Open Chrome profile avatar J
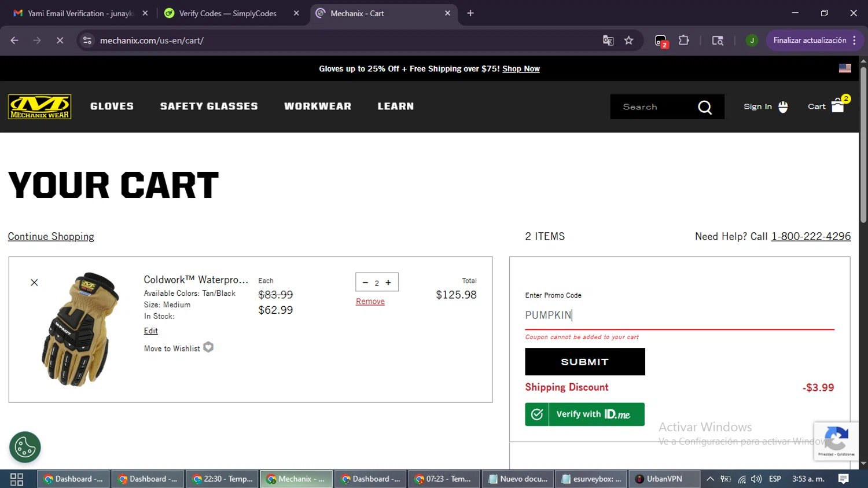868x488 pixels. tap(752, 41)
